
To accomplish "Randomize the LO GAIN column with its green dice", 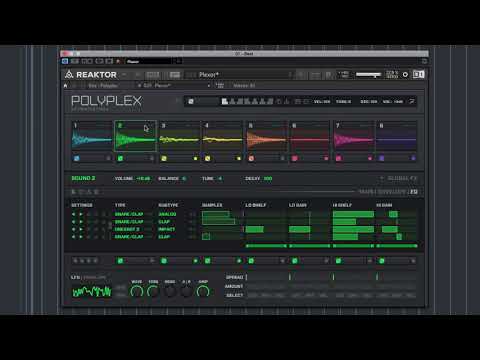I will (x=295, y=261).
